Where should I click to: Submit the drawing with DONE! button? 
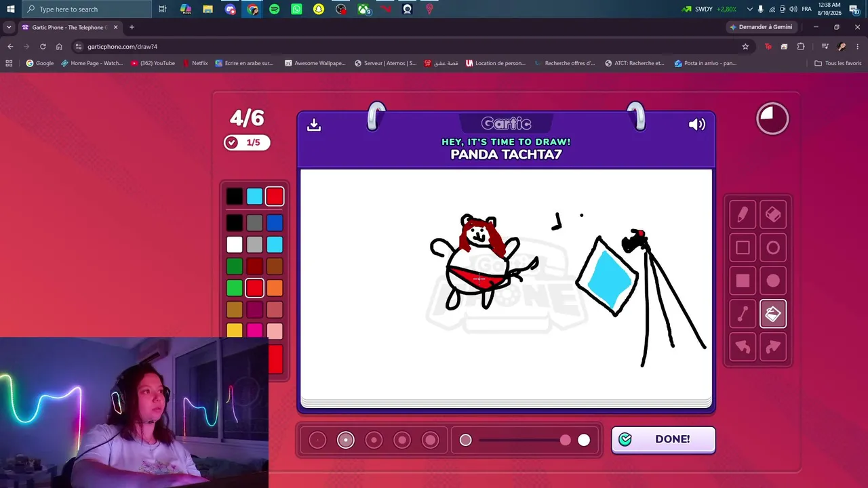coord(663,439)
